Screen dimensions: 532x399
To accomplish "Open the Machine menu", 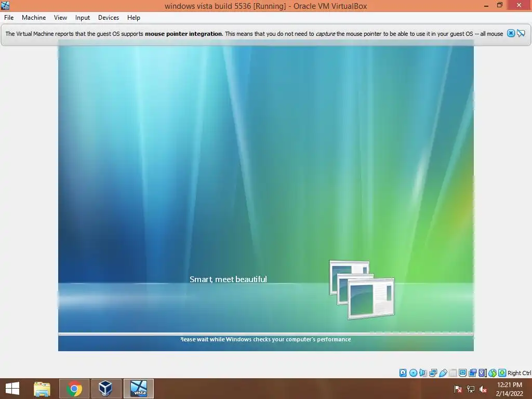I will [x=34, y=18].
